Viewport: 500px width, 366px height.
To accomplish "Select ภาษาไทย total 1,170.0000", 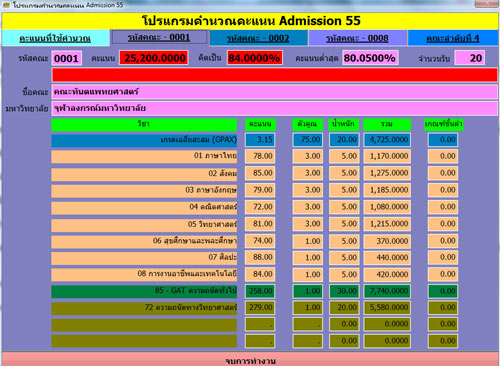I will tap(387, 156).
